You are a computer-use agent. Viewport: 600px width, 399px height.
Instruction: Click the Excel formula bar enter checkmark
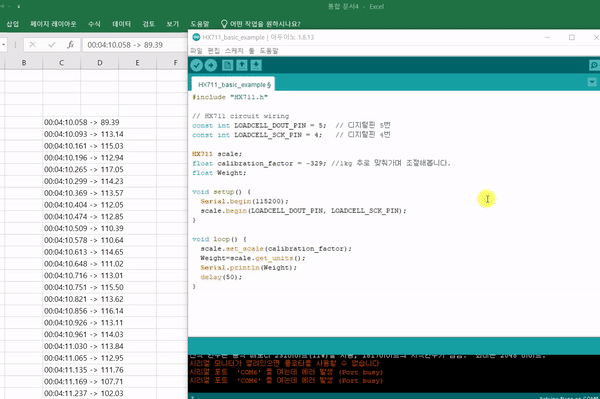coord(52,45)
